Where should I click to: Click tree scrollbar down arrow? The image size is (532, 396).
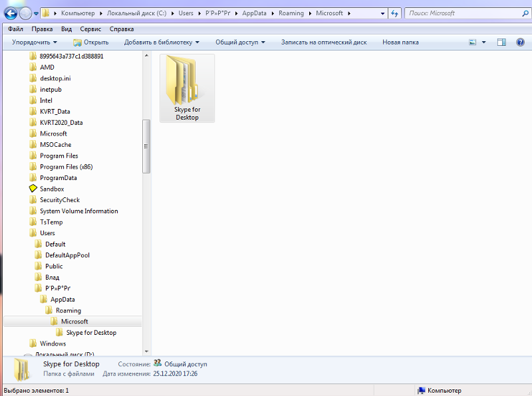pos(146,351)
